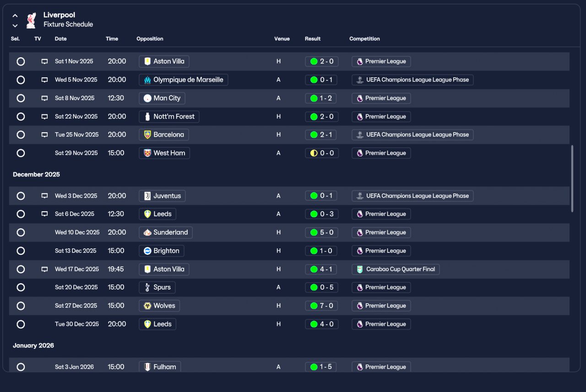
Task: Select radio button for Juventus fixture
Action: tap(21, 196)
